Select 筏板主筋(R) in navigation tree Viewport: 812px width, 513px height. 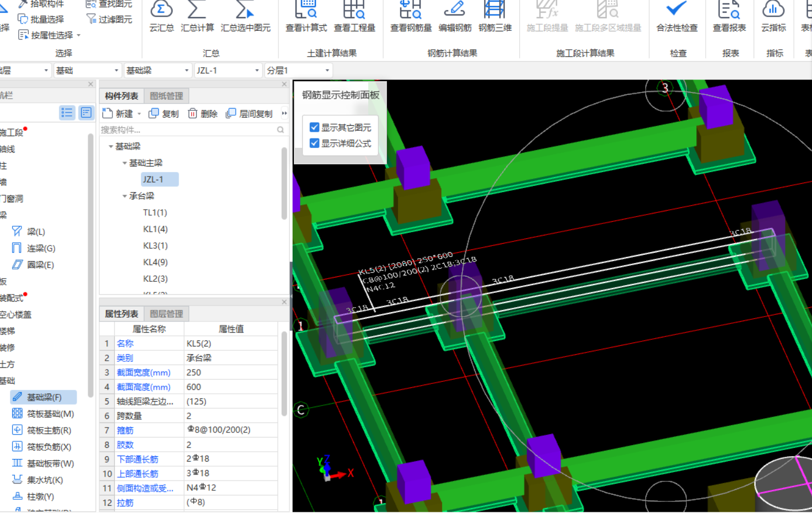[x=42, y=430]
